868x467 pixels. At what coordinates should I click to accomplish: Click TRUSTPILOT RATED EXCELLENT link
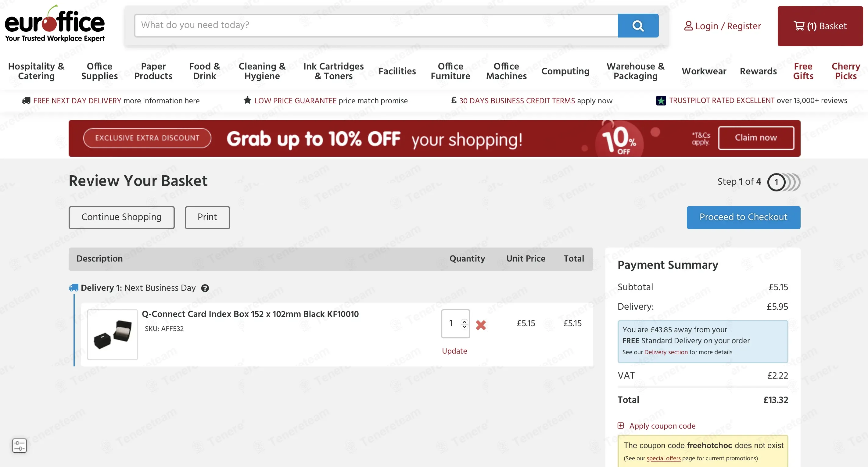point(722,100)
